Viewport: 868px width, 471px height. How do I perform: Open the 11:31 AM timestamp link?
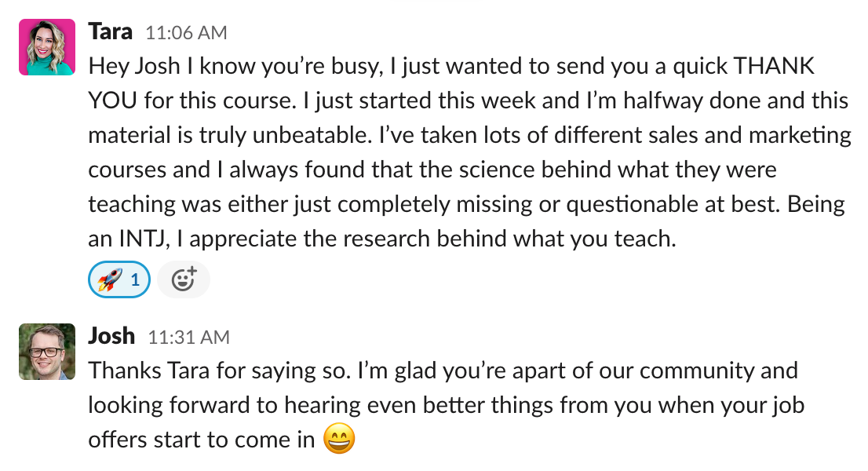pos(189,338)
